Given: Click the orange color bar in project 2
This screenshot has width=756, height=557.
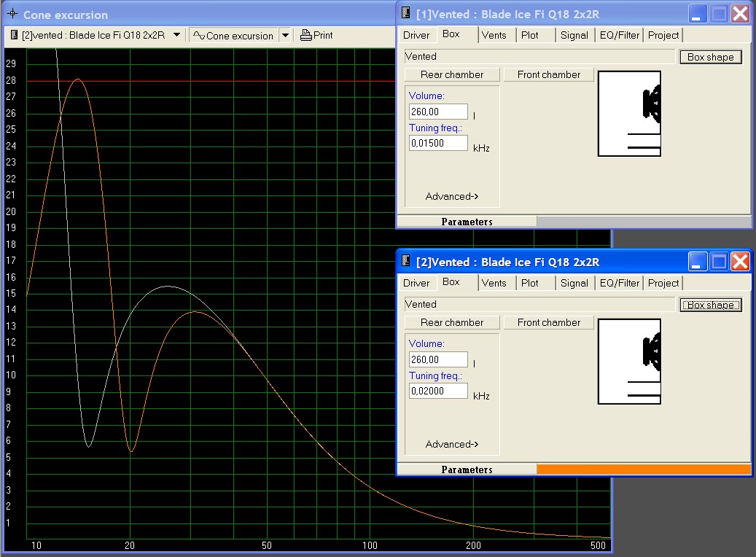Looking at the screenshot, I should pos(643,470).
